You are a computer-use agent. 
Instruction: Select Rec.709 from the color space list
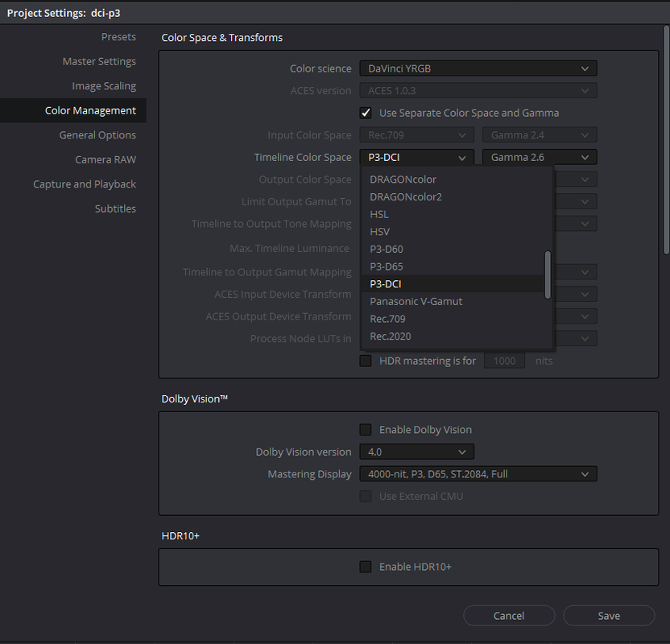(453, 319)
